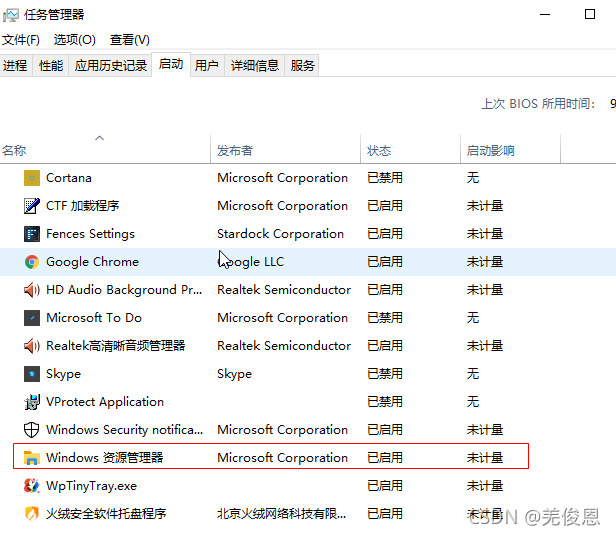616x535 pixels.
Task: Select the Realtek高清晰音频管理器 row name
Action: (x=116, y=346)
